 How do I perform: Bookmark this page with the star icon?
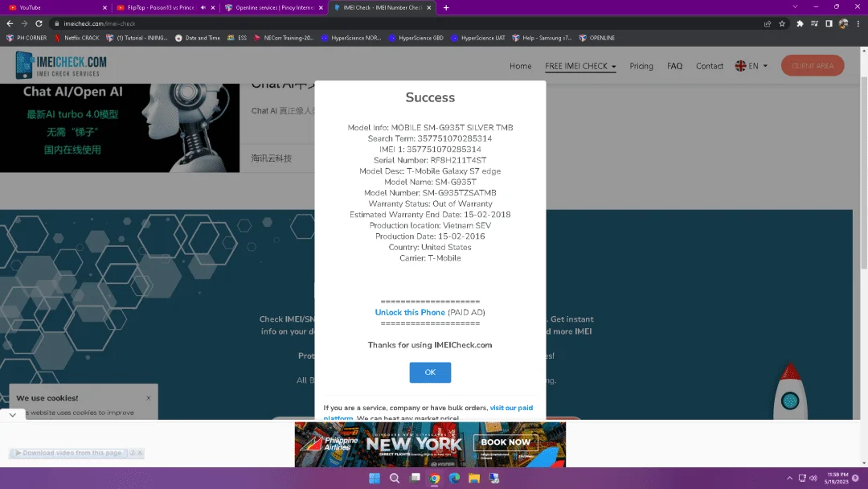(782, 23)
